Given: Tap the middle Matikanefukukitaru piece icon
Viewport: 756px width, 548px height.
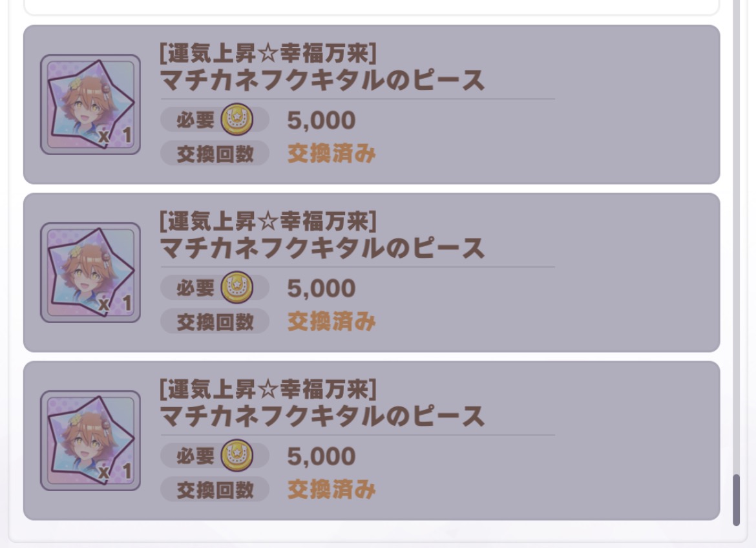Looking at the screenshot, I should coord(90,273).
